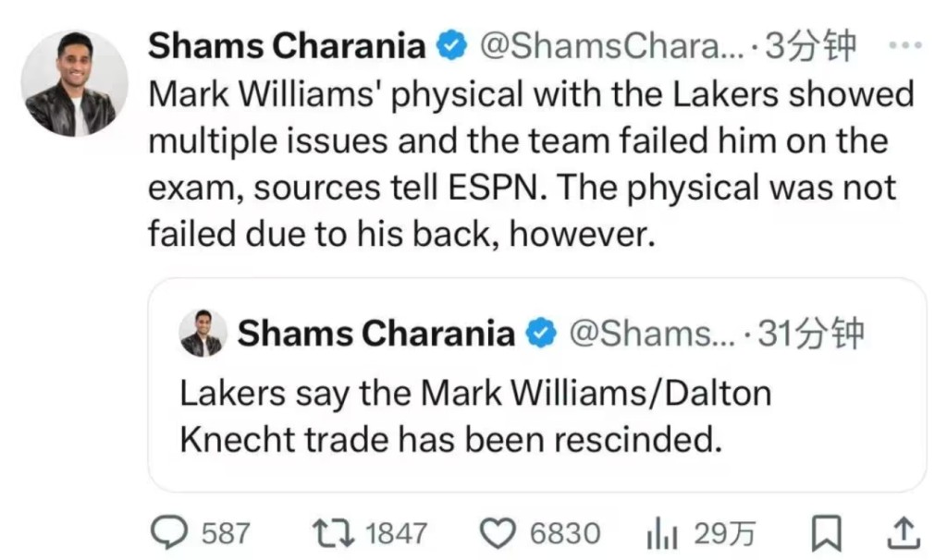Click the @Shams... handle in quoted tweet
The image size is (947, 560).
click(651, 334)
